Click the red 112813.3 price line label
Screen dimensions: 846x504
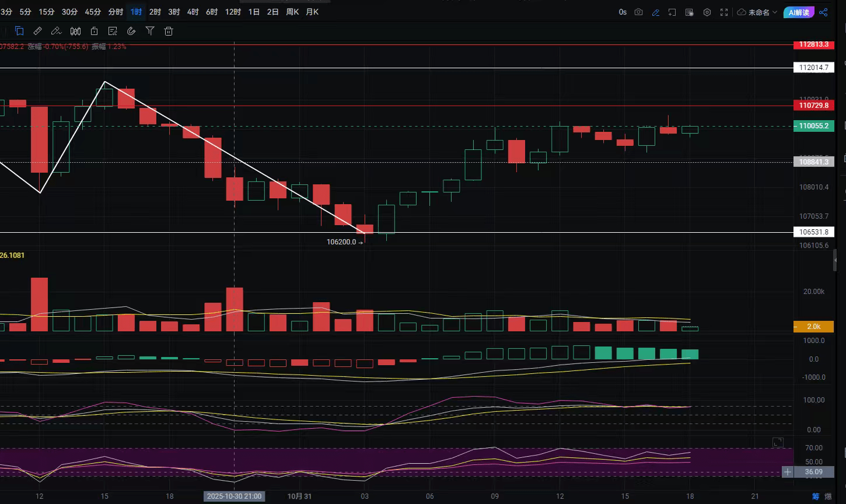coord(814,44)
